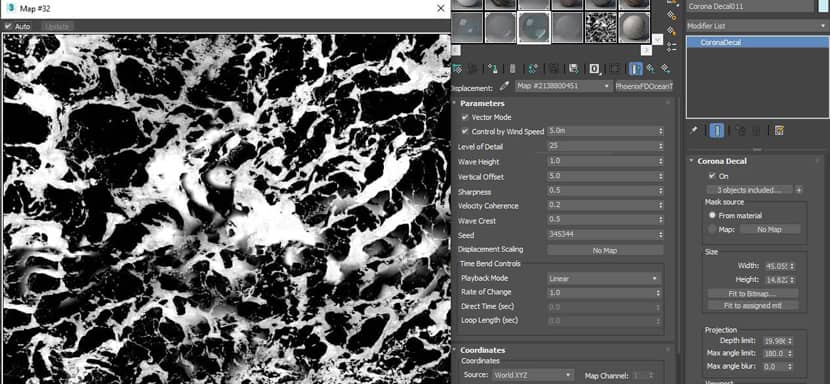The image size is (830, 384).
Task: Select the light gray sphere sample slot
Action: (x=634, y=28)
